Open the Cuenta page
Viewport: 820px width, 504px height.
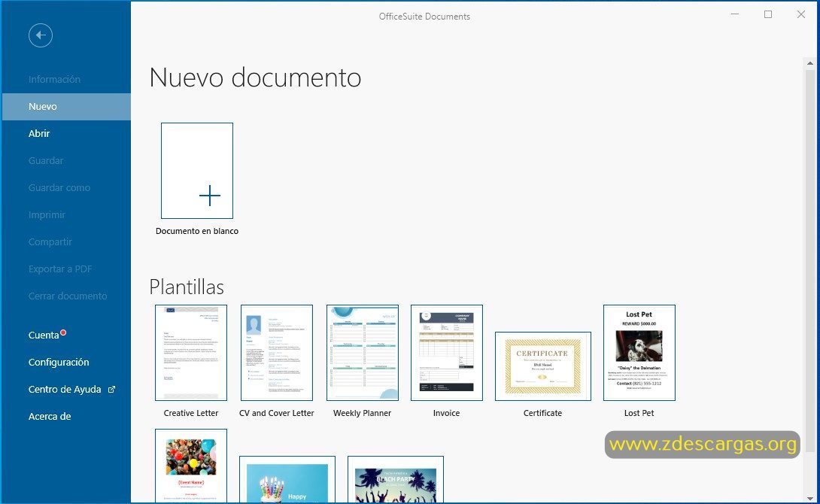tap(44, 335)
